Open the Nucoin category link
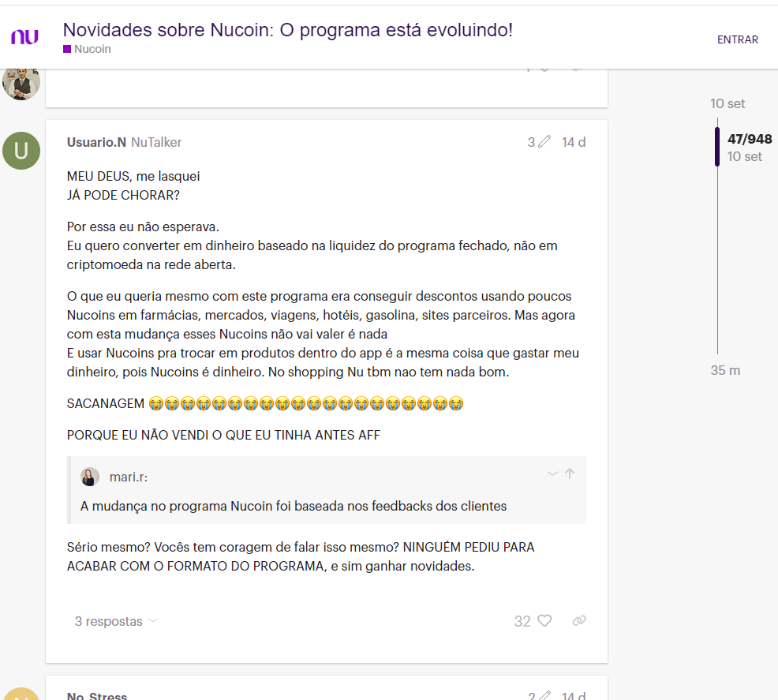Screen dimensions: 778x700 point(88,49)
